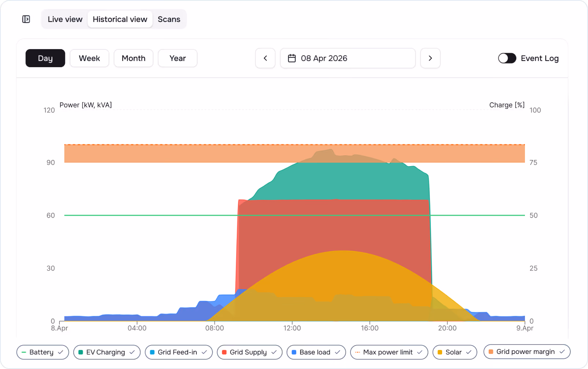The height and width of the screenshot is (369, 588).
Task: Go to next day arrow
Action: 430,58
